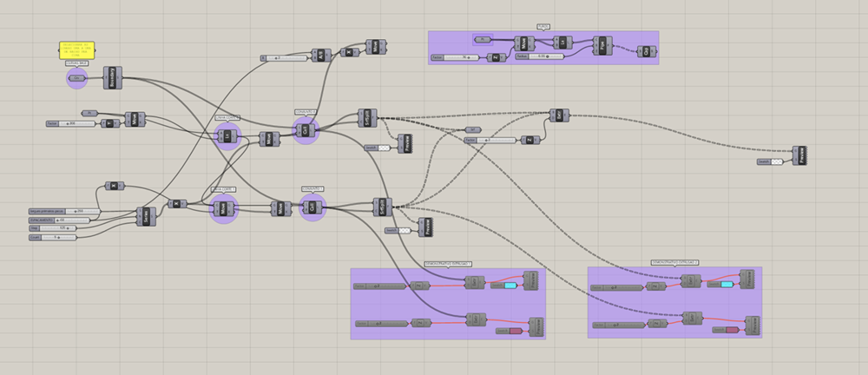Select the Z unit vector in the TUBOS group
868x375 pixels.
[x=496, y=57]
